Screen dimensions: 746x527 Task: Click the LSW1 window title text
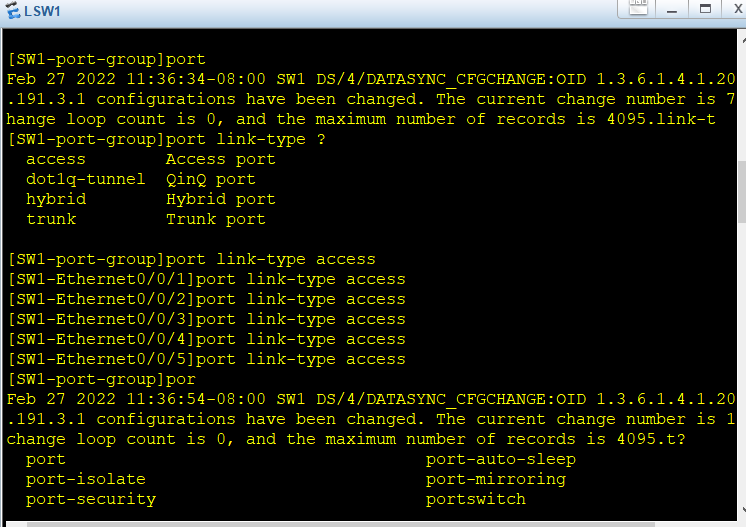44,10
